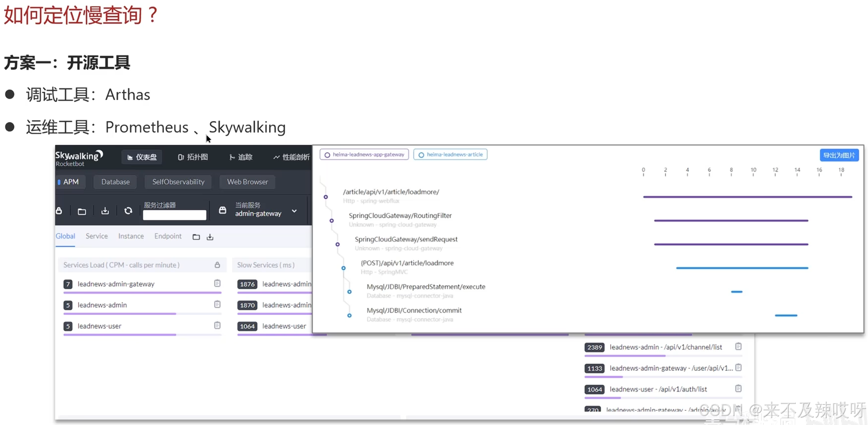
Task: Switch to the Instance tab
Action: coord(131,236)
